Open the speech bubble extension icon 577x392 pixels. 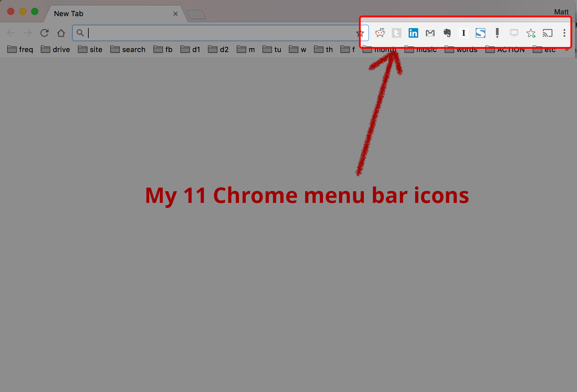[x=514, y=33]
